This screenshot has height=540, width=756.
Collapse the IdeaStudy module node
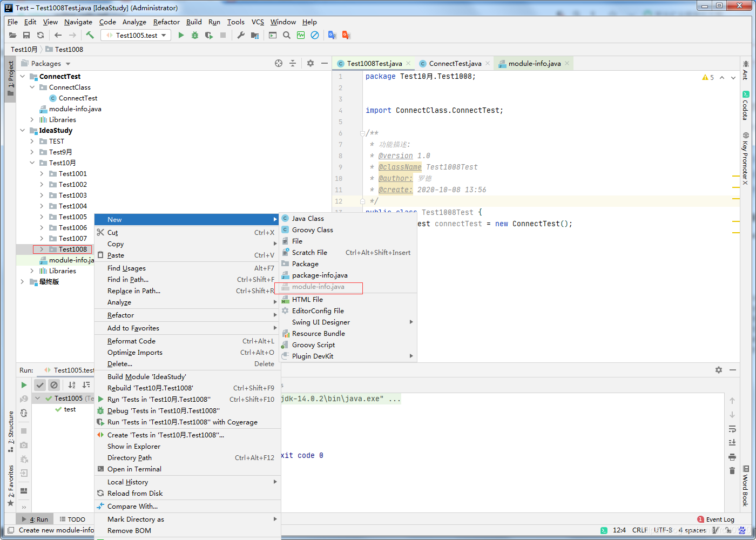click(x=23, y=130)
